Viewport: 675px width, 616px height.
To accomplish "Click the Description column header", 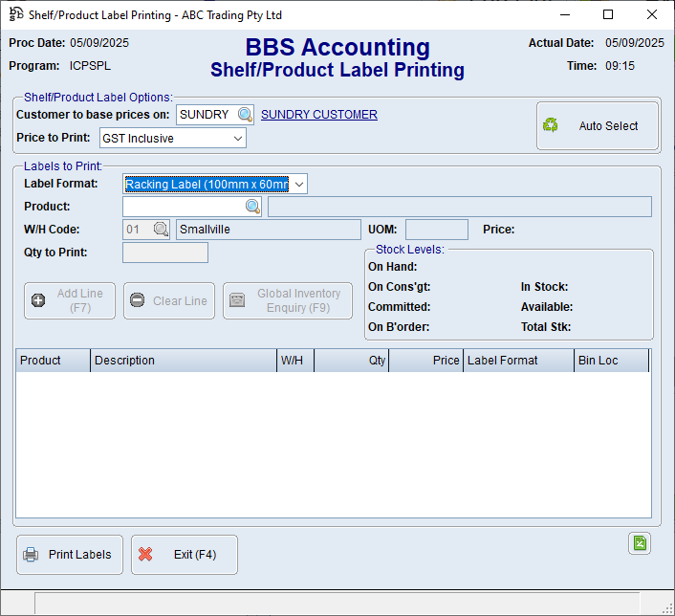I will 183,361.
